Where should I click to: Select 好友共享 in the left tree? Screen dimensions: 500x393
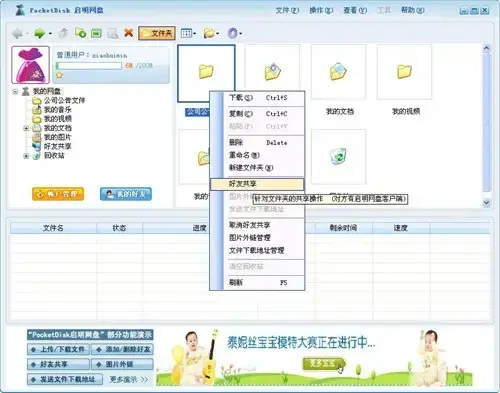(58, 146)
